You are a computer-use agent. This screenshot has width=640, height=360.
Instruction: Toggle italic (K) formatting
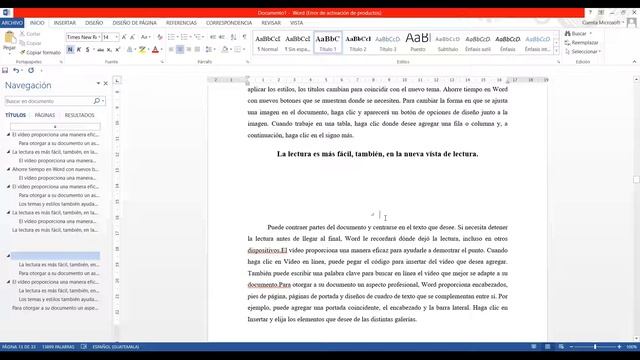coord(79,50)
